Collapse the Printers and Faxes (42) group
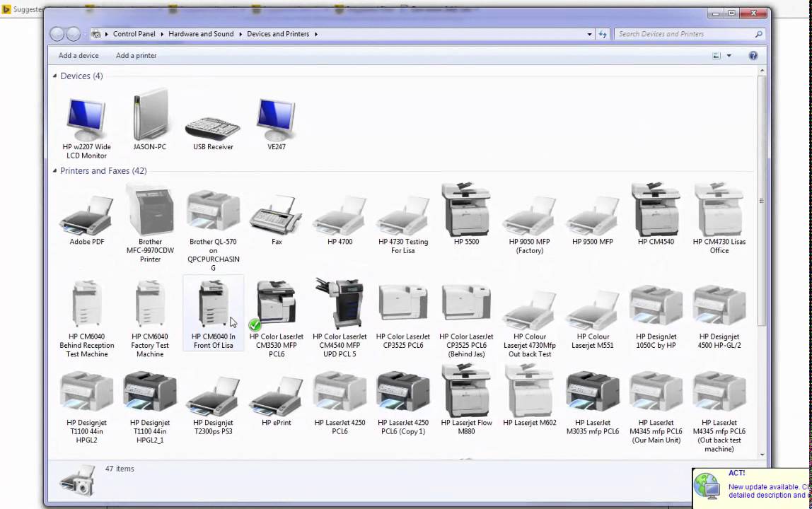Screen dimensions: 812x509 tap(54, 170)
